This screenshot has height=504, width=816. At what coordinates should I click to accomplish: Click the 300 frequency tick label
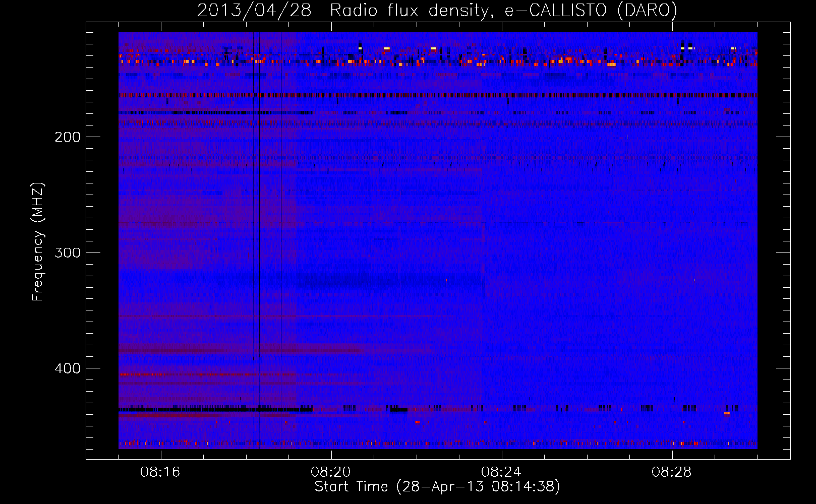point(67,253)
